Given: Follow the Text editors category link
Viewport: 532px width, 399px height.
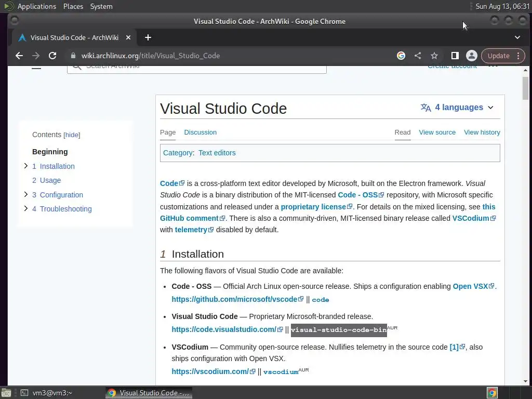Looking at the screenshot, I should (x=217, y=153).
